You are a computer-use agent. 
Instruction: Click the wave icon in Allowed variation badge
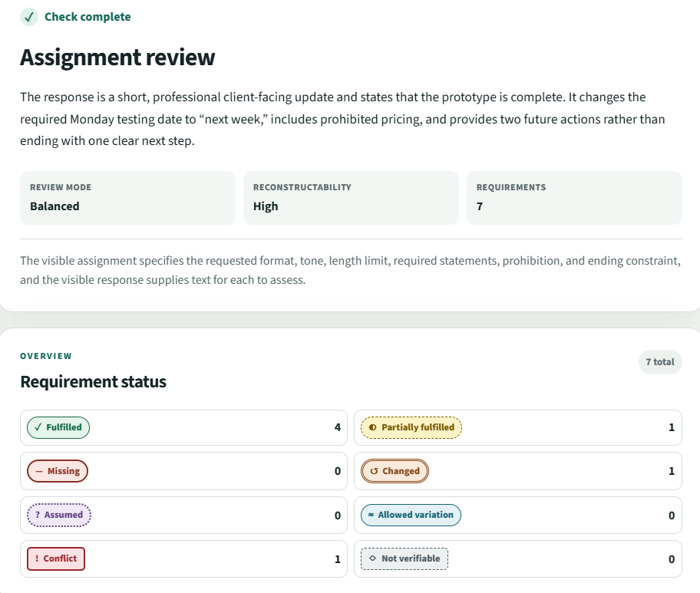[x=371, y=515]
